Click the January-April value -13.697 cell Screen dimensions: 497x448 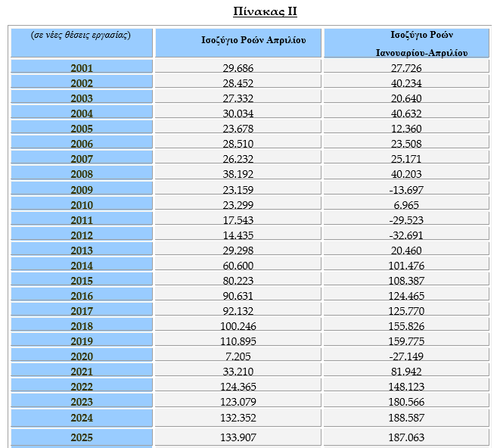(x=405, y=190)
